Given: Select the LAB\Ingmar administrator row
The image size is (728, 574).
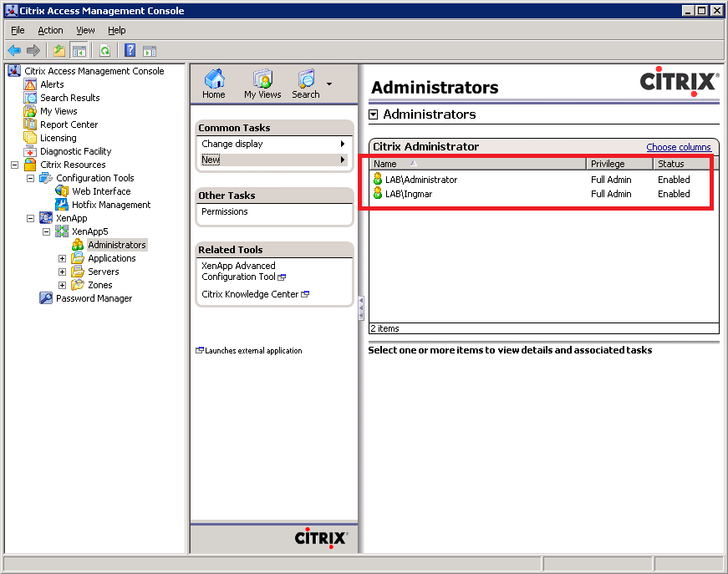Looking at the screenshot, I should [x=409, y=194].
